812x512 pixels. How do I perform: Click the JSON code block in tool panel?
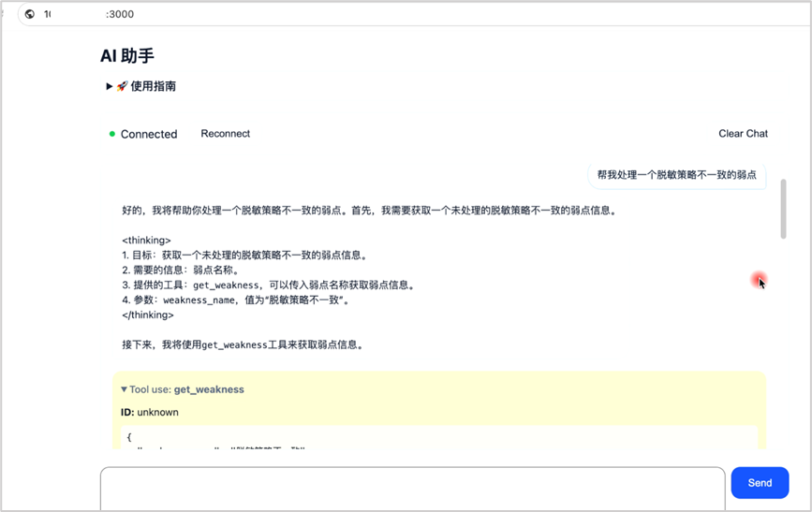[438, 438]
